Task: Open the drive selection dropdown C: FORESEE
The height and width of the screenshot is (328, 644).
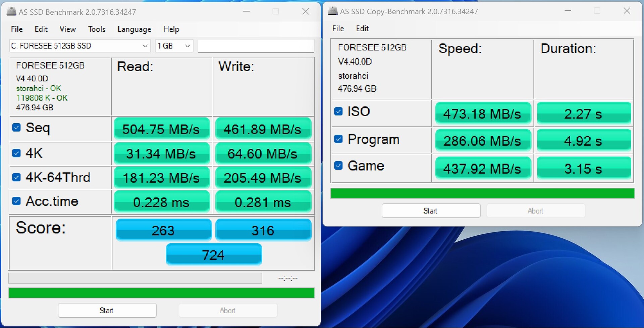Action: [x=80, y=46]
